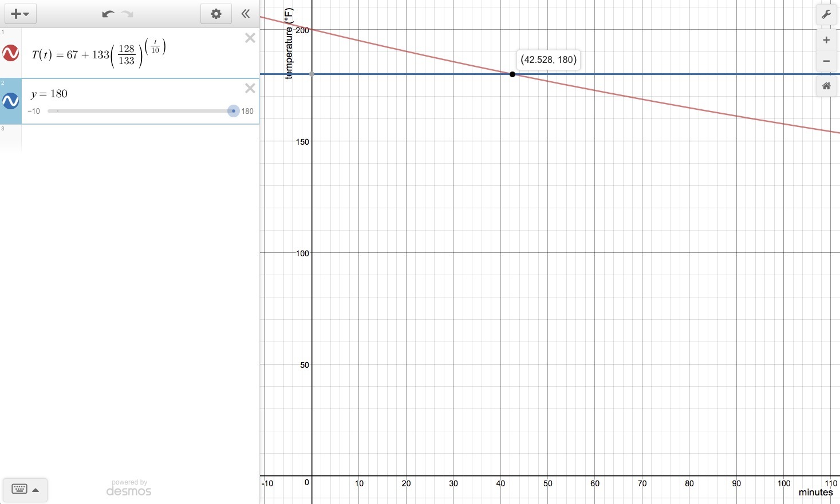This screenshot has height=504, width=840.
Task: Set slider lower limit -10
Action: pyautogui.click(x=34, y=111)
